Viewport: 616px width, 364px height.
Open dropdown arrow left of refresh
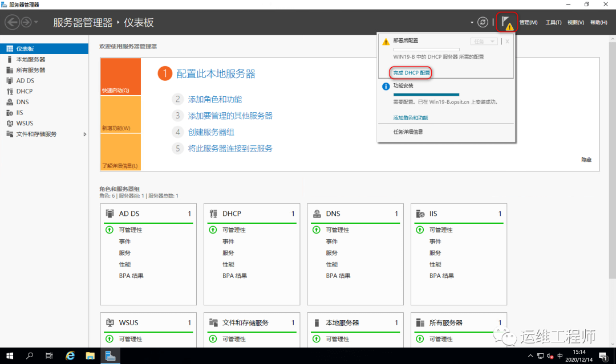(472, 23)
